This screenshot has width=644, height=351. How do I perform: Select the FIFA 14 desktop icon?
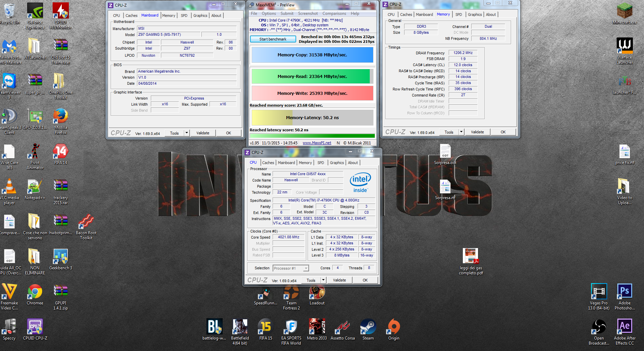tap(61, 154)
